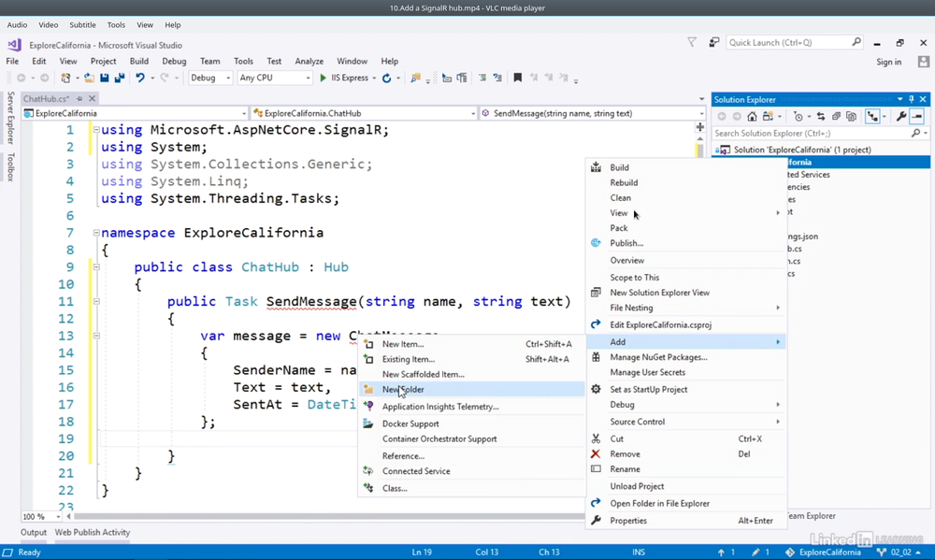The height and width of the screenshot is (560, 935).
Task: Click the Home icon in Solution Explorer
Action: click(x=752, y=117)
